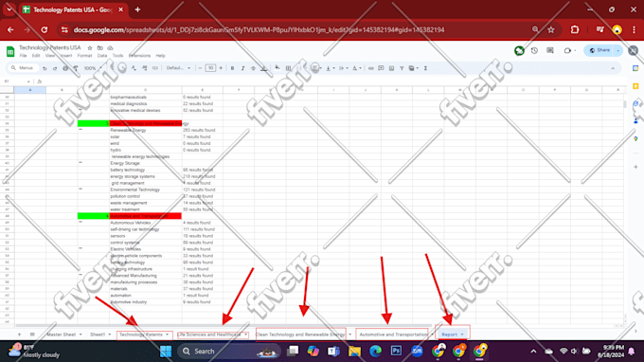Click the Name box showing A1
Image resolution: width=644 pixels, height=362 pixels.
click(x=16, y=81)
